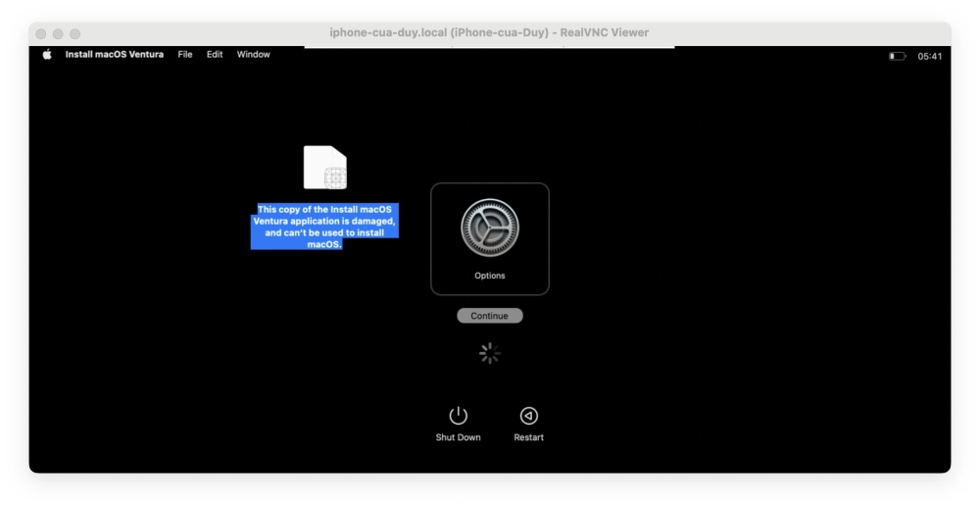This screenshot has width=980, height=509.
Task: Click the battery status icon
Action: (x=897, y=56)
